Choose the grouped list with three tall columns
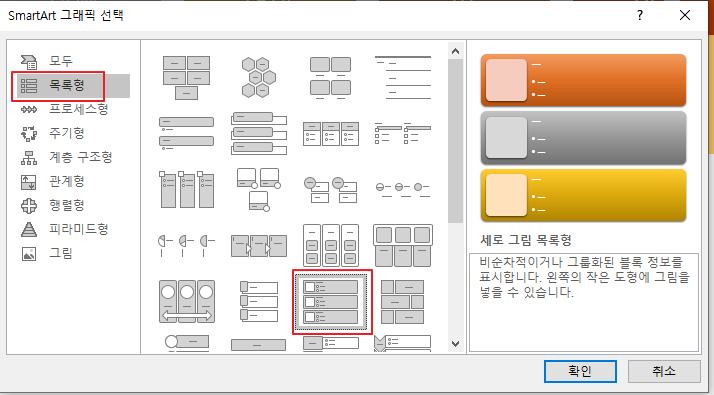 coord(331,245)
